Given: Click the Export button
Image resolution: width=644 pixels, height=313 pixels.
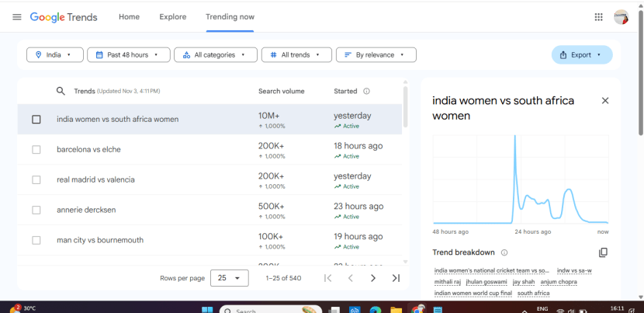Looking at the screenshot, I should pos(581,55).
